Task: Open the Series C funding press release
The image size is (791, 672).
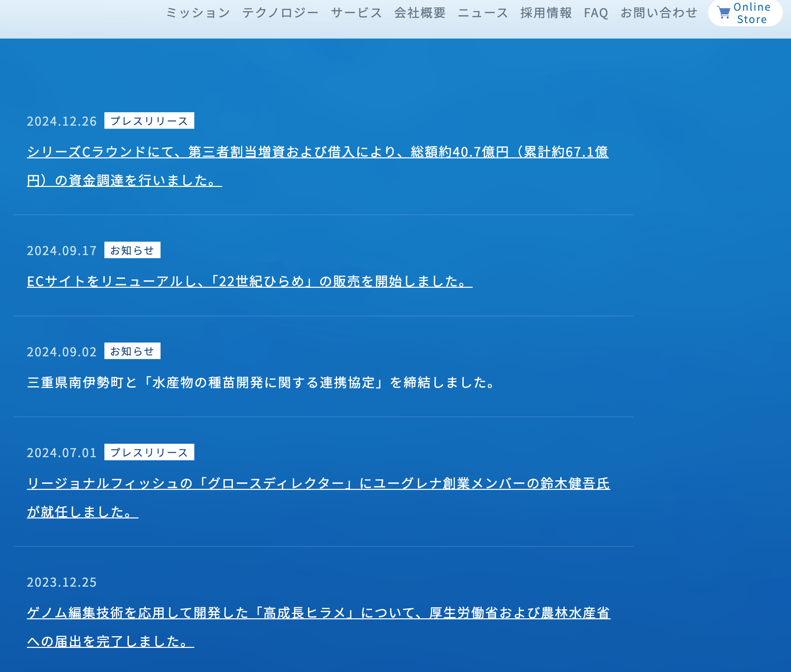Action: [318, 166]
